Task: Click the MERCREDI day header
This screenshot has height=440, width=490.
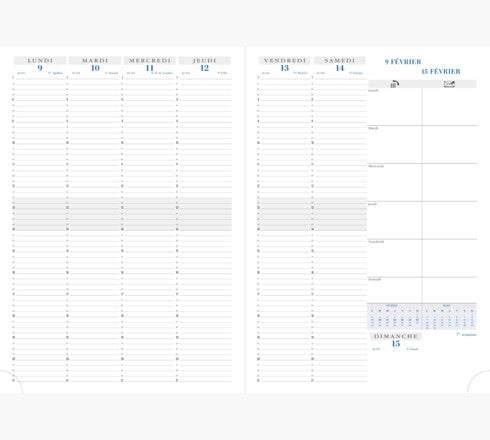Action: pyautogui.click(x=150, y=60)
